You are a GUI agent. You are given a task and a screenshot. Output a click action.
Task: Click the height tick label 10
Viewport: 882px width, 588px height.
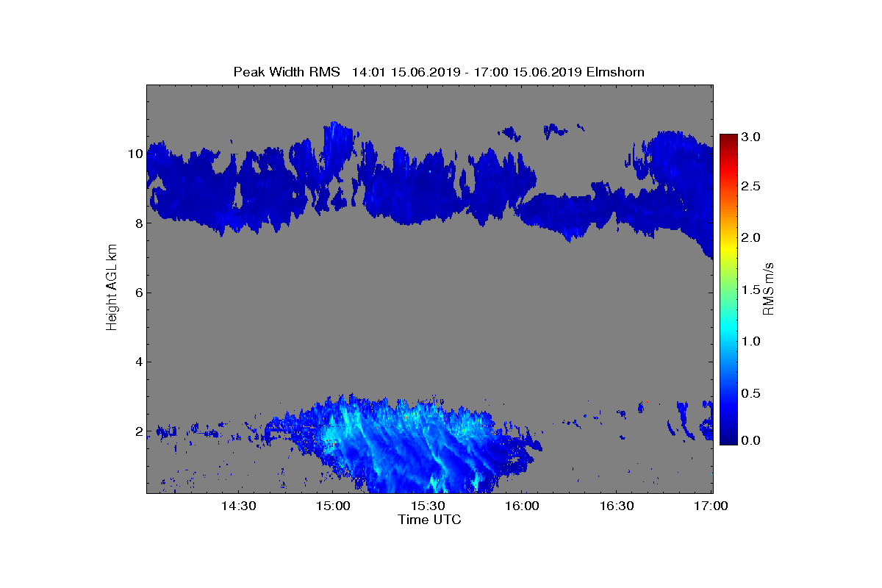click(135, 154)
